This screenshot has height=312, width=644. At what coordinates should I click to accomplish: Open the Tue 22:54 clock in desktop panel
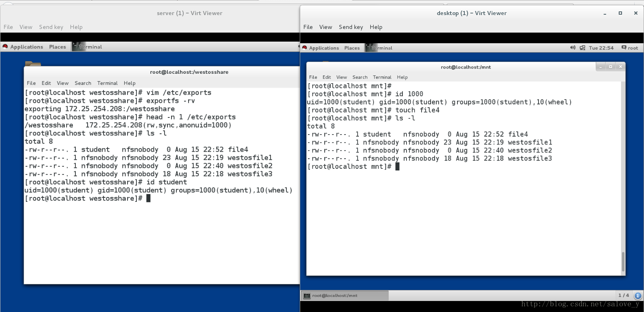tap(601, 48)
